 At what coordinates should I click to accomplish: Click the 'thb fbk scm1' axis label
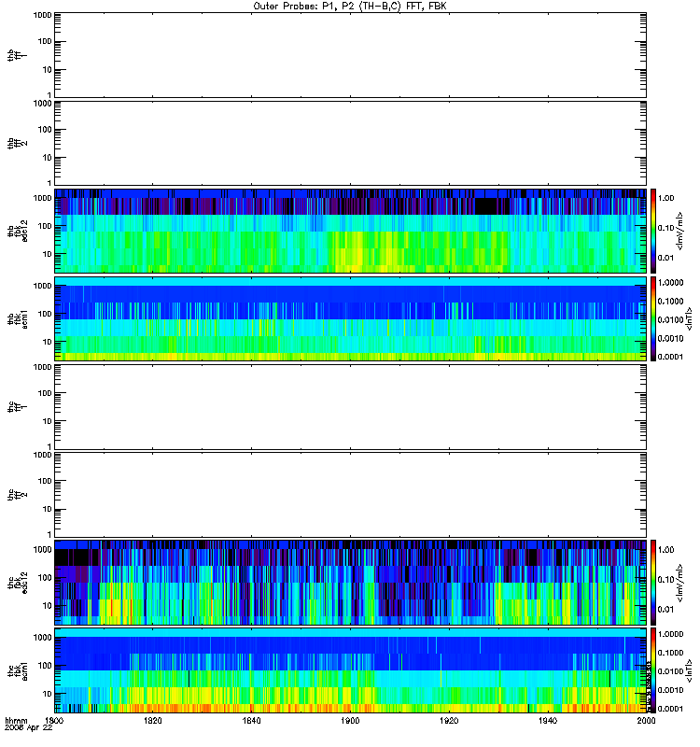click(x=17, y=318)
